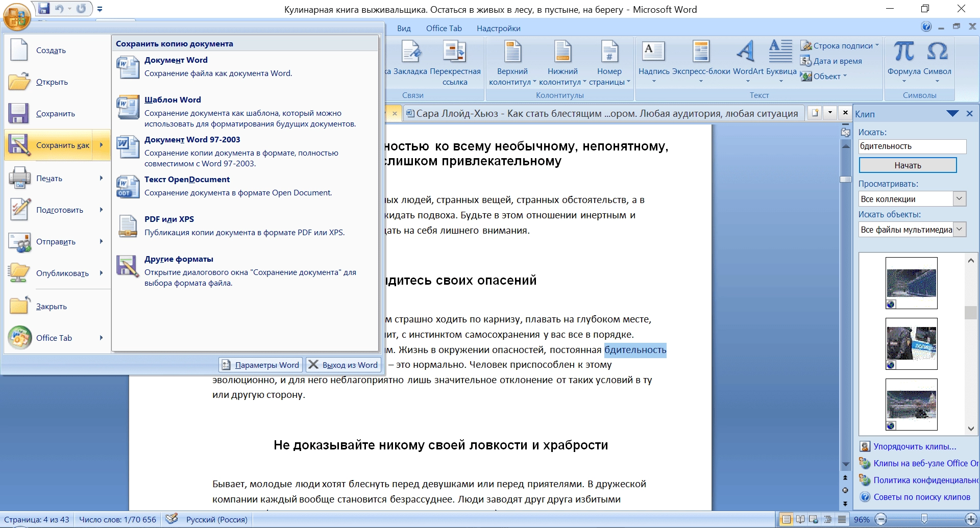
Task: Click the Undo arrow in Quick Access toolbar
Action: point(59,9)
